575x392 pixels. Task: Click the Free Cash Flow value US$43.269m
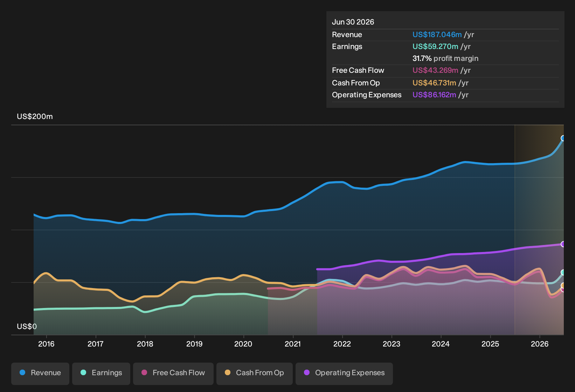click(435, 70)
